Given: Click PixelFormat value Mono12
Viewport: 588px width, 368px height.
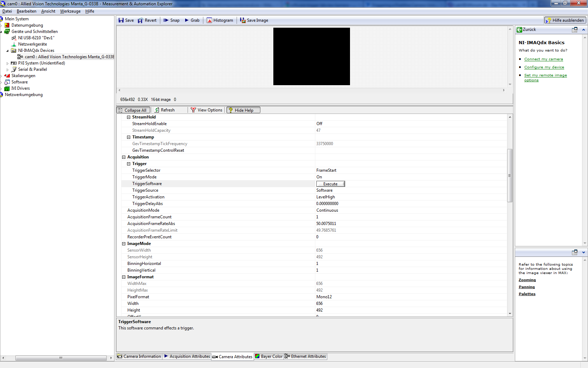Looking at the screenshot, I should coord(324,297).
